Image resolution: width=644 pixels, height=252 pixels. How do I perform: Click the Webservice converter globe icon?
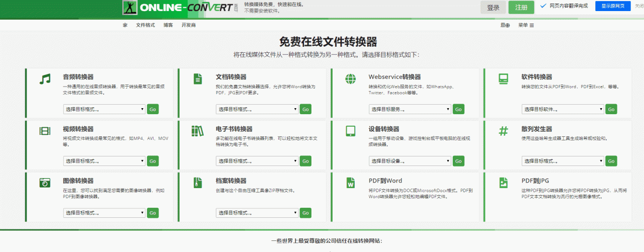click(351, 79)
